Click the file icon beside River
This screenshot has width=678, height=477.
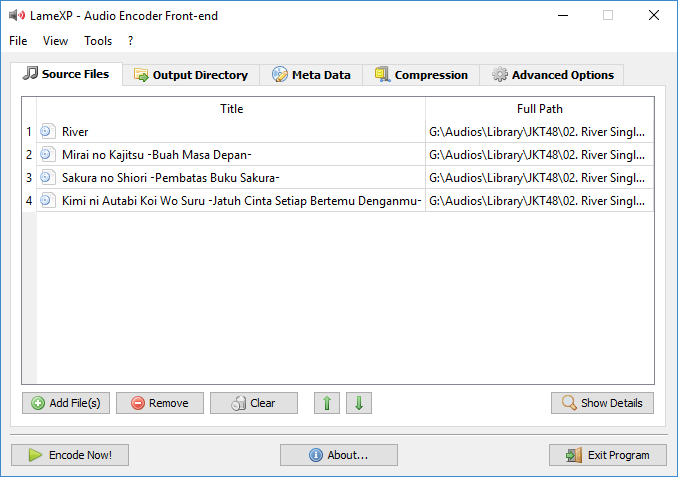coord(48,131)
